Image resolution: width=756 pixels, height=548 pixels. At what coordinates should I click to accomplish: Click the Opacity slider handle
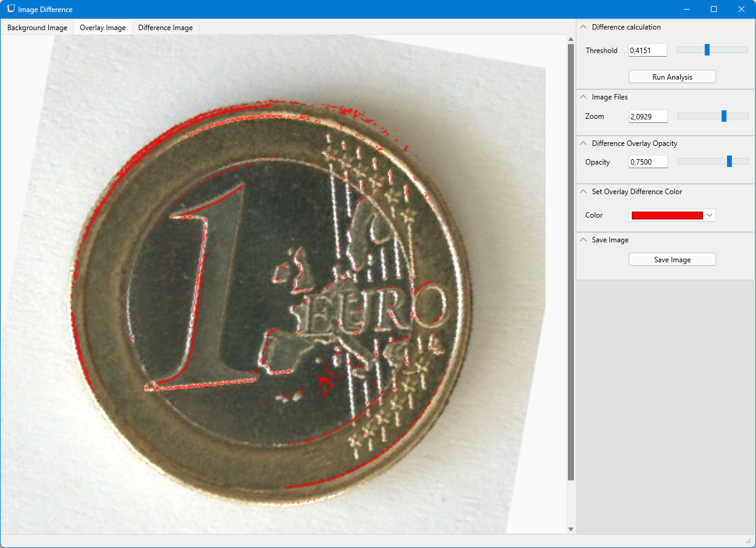730,161
